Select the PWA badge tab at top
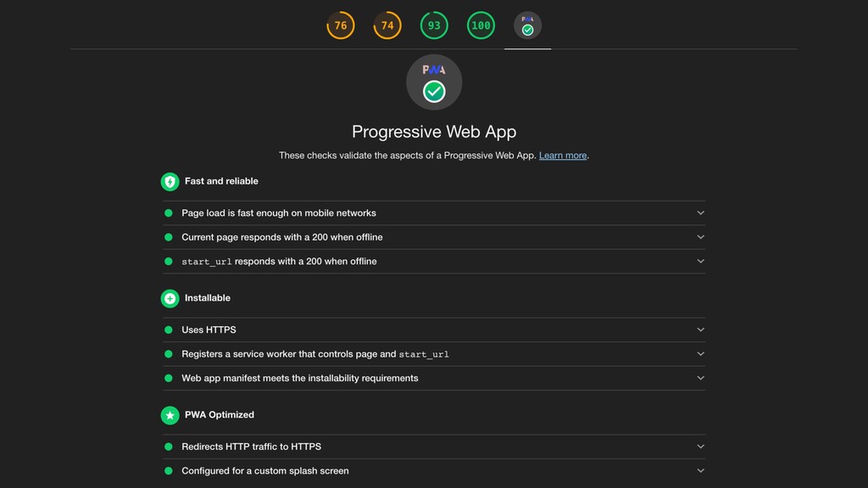The width and height of the screenshot is (868, 488). click(527, 25)
